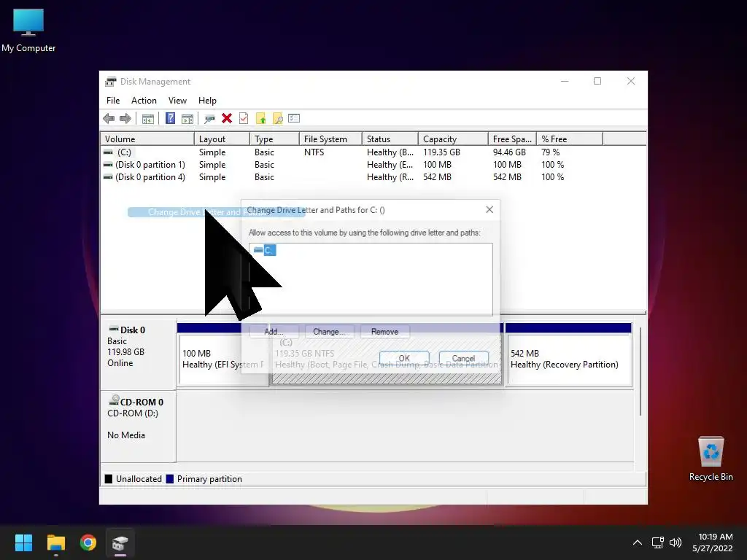Viewport: 747px width, 560px height.
Task: Click the Properties checkmark page icon
Action: (x=244, y=118)
